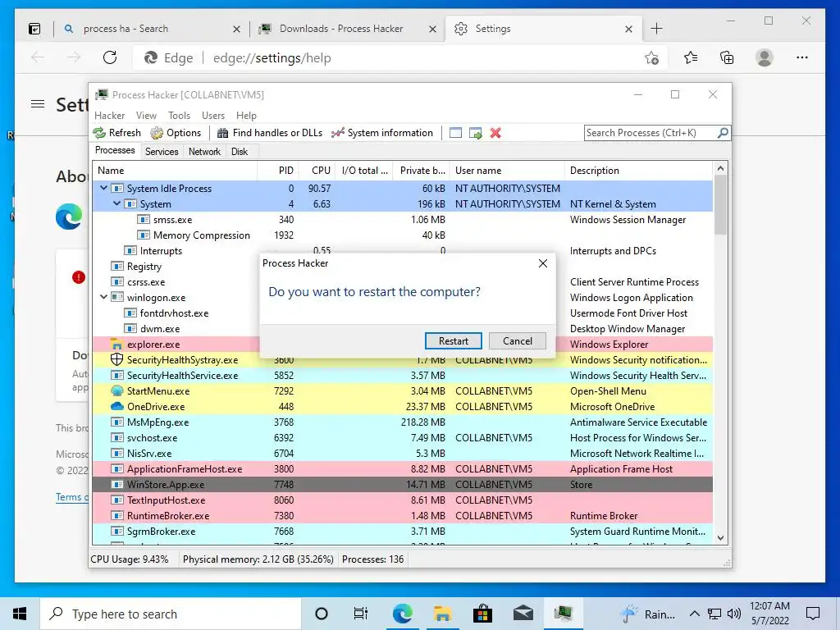Image resolution: width=840 pixels, height=630 pixels.
Task: Open Edge Favorites list icon
Action: (691, 57)
